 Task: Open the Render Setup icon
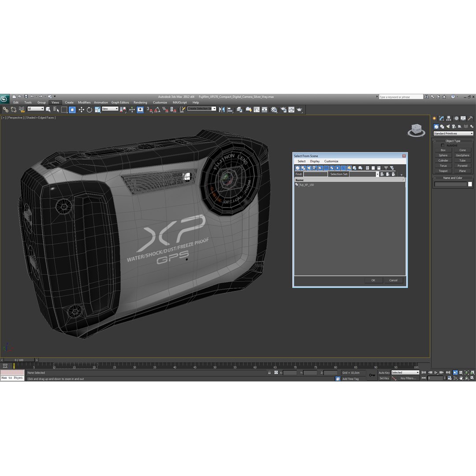coord(283,110)
